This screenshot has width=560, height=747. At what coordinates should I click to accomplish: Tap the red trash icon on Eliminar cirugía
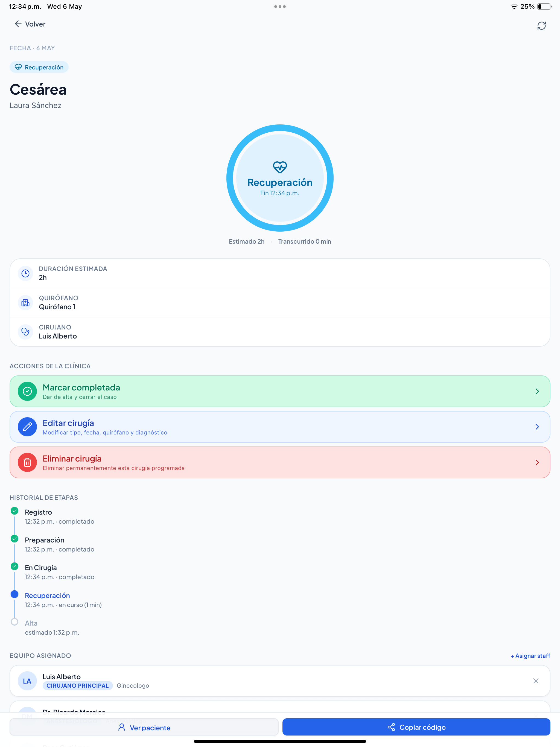tap(27, 462)
